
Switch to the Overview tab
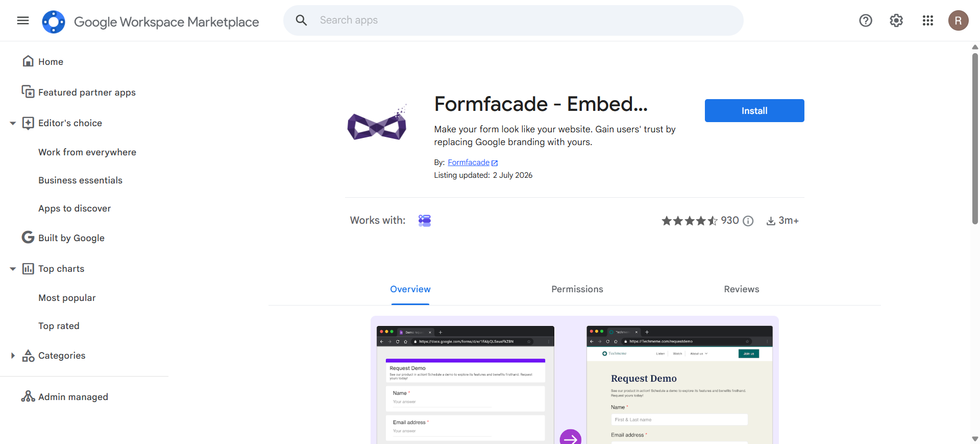click(x=410, y=289)
